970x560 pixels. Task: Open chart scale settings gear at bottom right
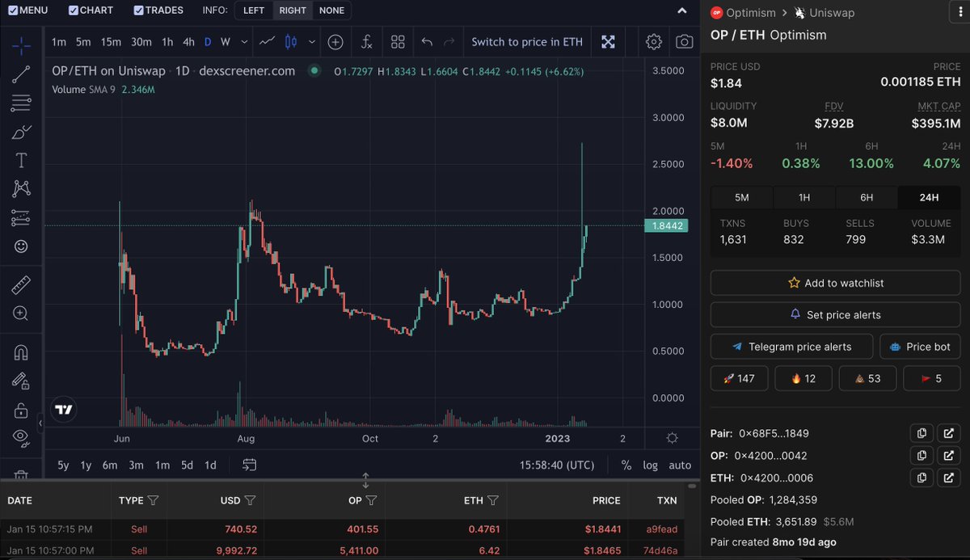(673, 438)
